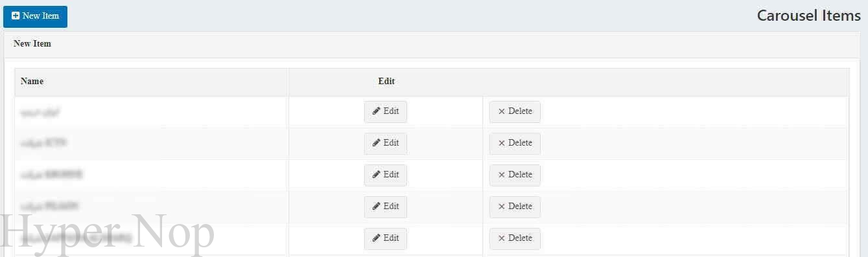Screen dimensions: 868x257
Task: Click the Carousel Items page title
Action: (809, 16)
